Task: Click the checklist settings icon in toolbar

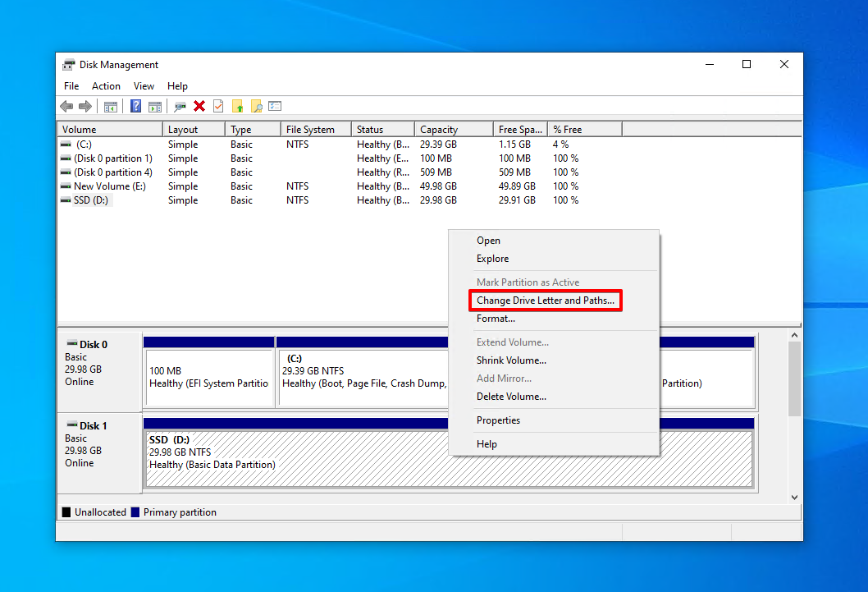Action: (x=275, y=107)
